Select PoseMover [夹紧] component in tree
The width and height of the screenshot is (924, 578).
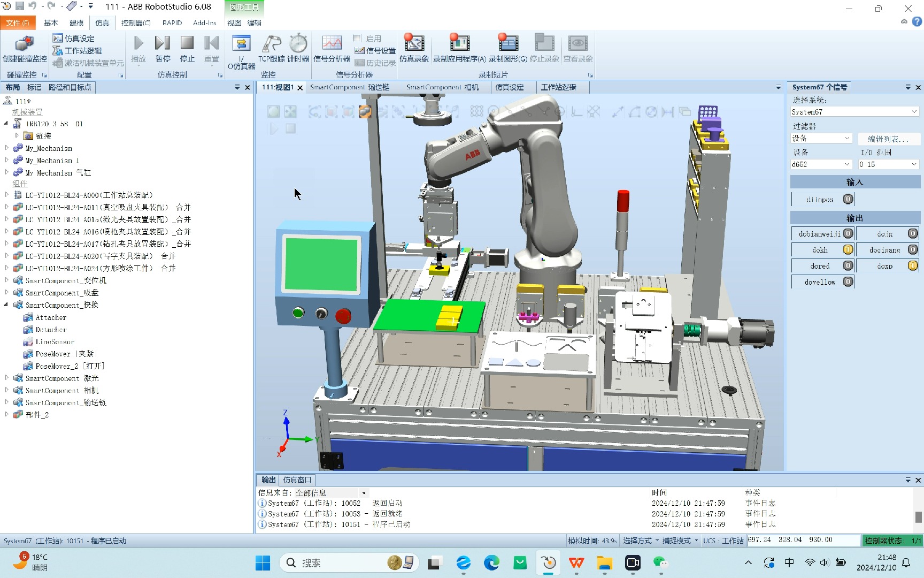coord(66,354)
